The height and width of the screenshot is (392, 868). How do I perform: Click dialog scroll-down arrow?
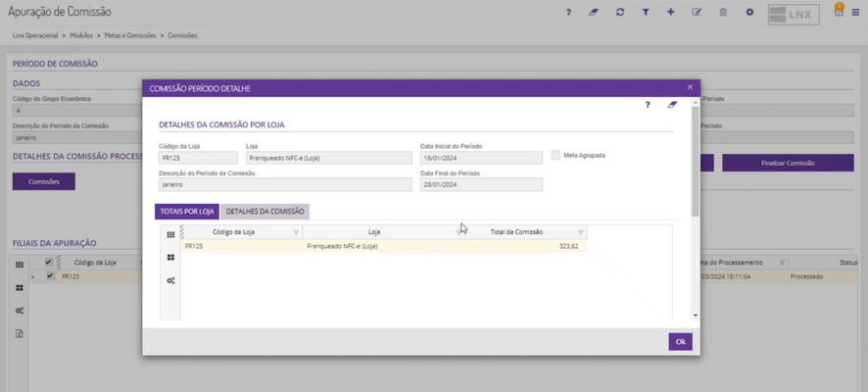696,316
